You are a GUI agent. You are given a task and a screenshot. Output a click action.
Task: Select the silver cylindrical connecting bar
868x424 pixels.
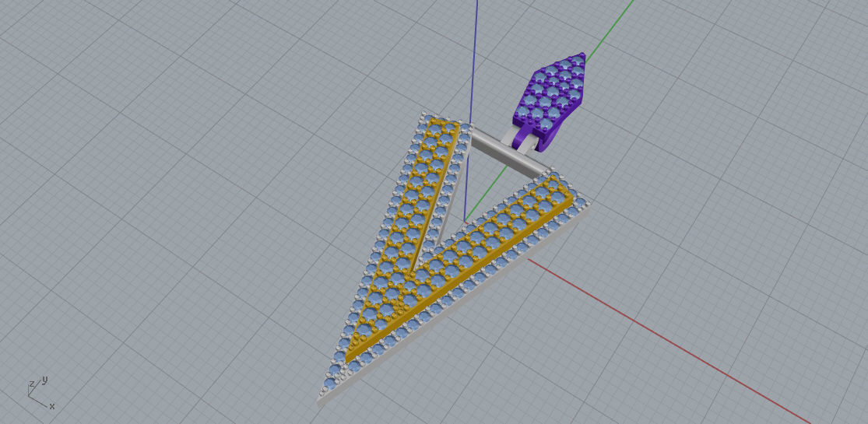click(x=509, y=152)
